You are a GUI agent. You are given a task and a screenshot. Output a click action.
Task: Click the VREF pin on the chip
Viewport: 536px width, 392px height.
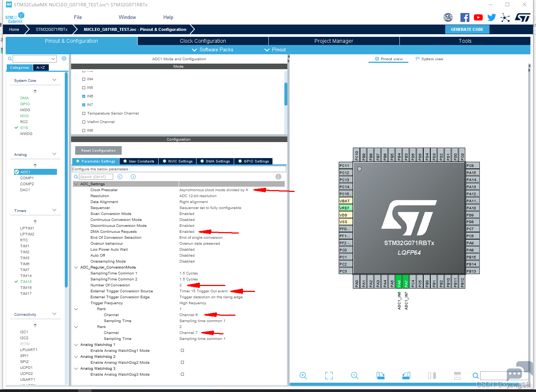point(345,208)
